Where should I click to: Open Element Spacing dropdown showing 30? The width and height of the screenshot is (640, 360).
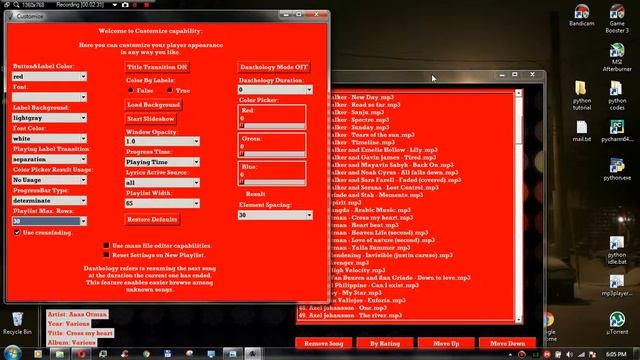point(275,215)
